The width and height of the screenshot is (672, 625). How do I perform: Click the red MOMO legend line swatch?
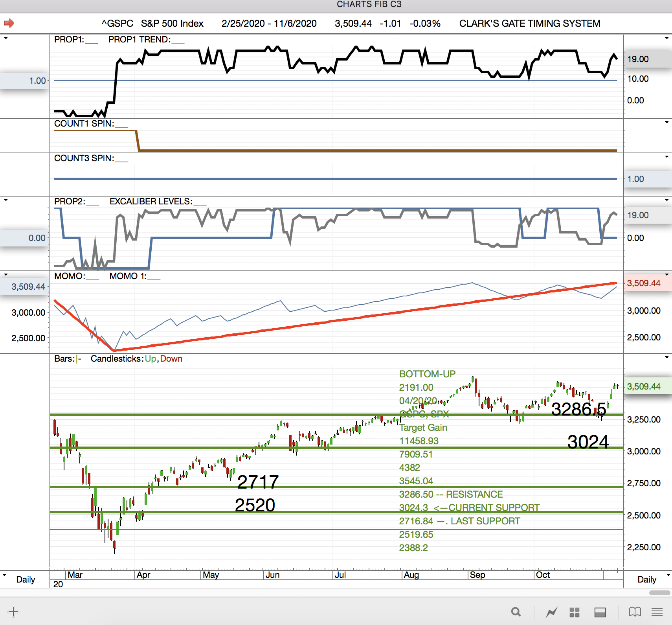coord(92,278)
